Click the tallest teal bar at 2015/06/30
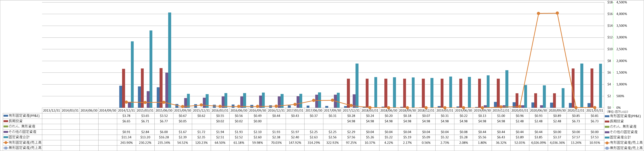This screenshot has width=644, height=151. 170,60
